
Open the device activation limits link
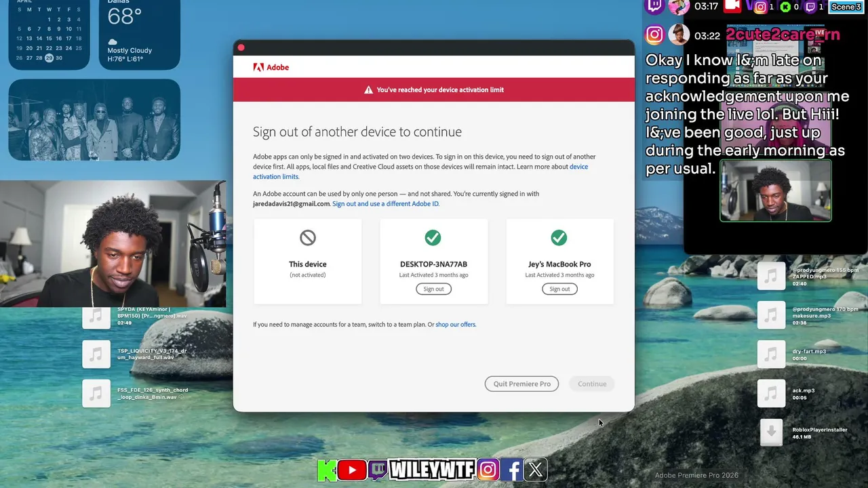[x=420, y=171]
